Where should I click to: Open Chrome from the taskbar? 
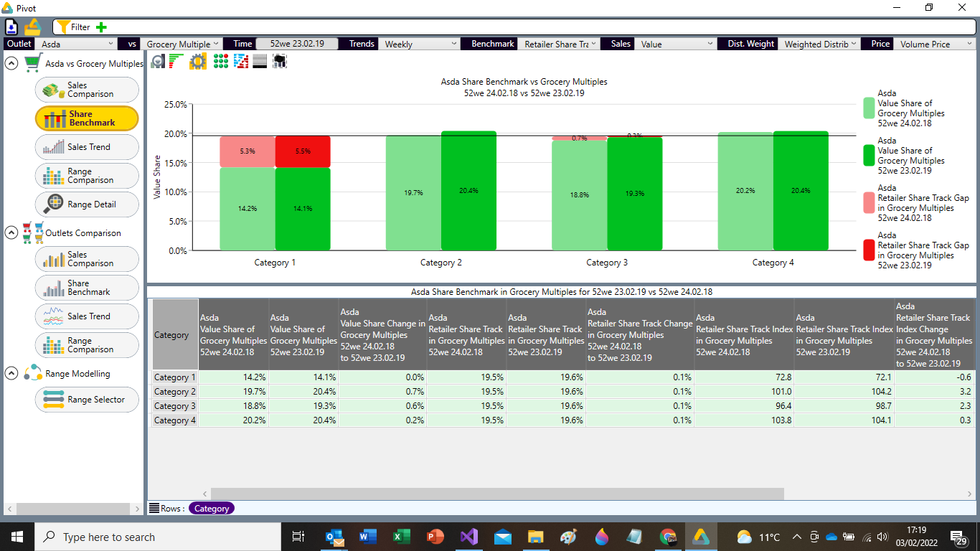coord(668,537)
